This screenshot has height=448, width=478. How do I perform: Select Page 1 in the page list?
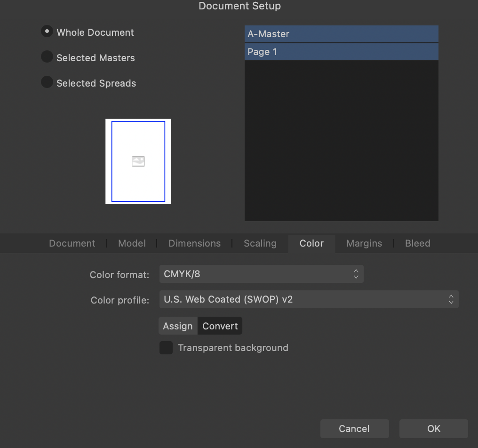tap(342, 52)
